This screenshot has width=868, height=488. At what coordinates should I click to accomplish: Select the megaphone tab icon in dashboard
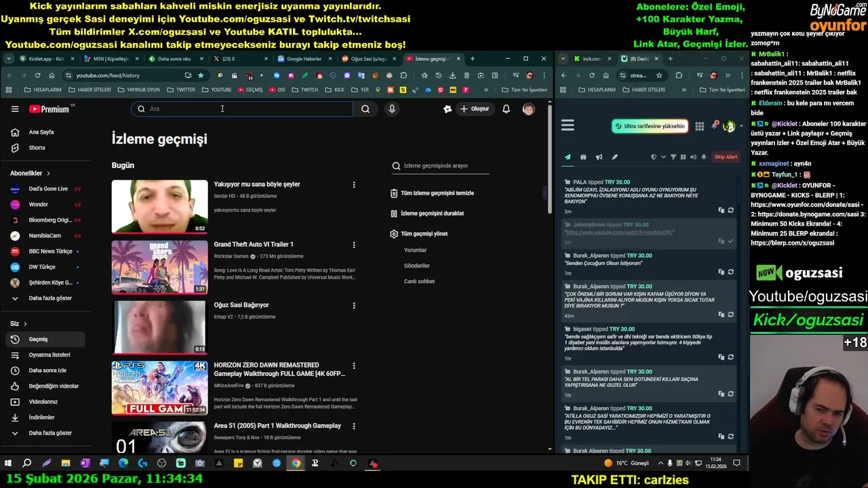(599, 157)
